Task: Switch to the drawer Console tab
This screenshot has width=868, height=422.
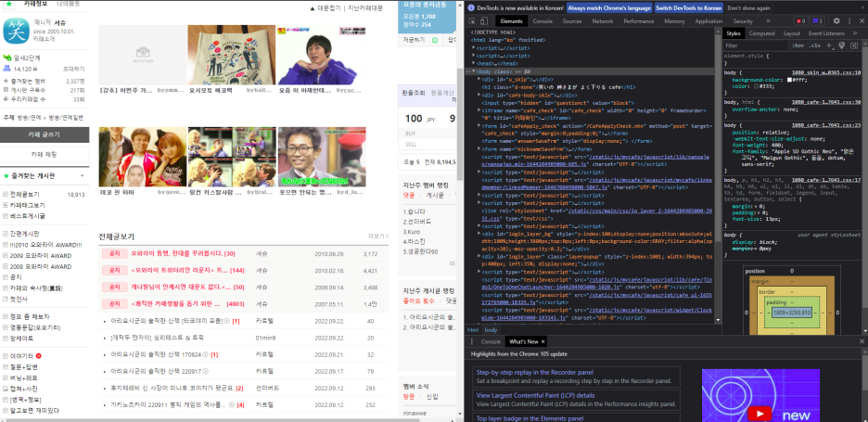Action: (x=491, y=341)
